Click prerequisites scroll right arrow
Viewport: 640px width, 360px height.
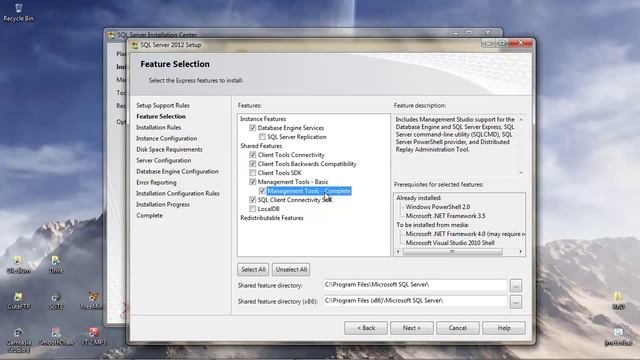[520, 252]
